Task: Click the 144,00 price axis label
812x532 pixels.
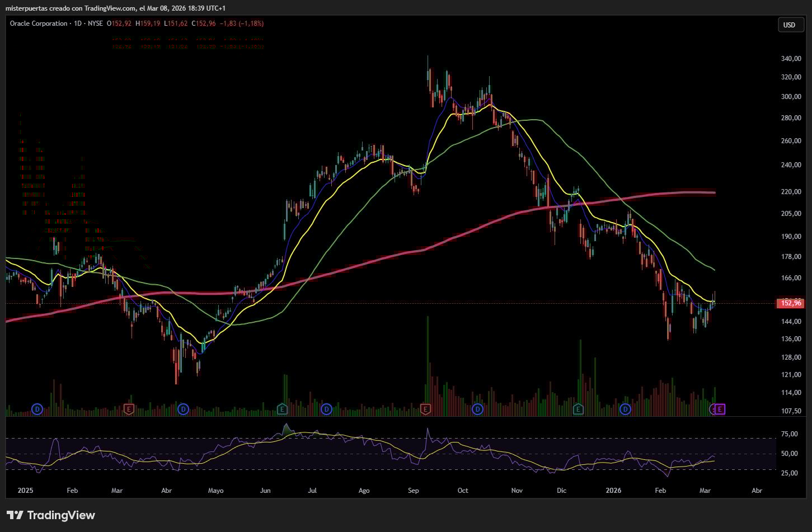Action: tap(791, 322)
